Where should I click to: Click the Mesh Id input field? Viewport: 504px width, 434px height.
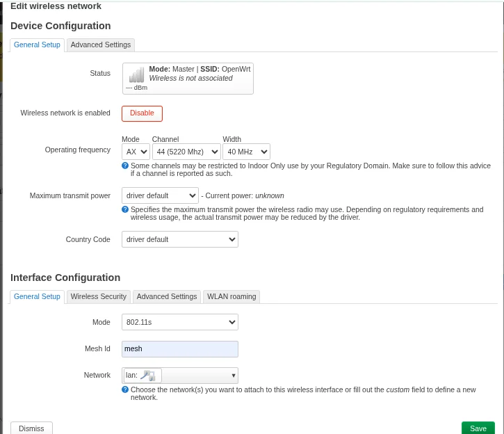click(x=180, y=349)
